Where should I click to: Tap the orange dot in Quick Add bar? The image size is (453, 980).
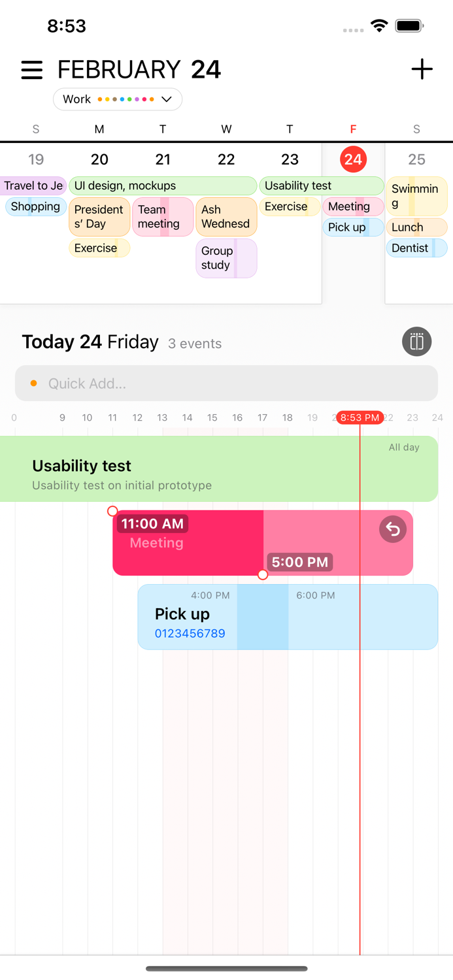34,384
